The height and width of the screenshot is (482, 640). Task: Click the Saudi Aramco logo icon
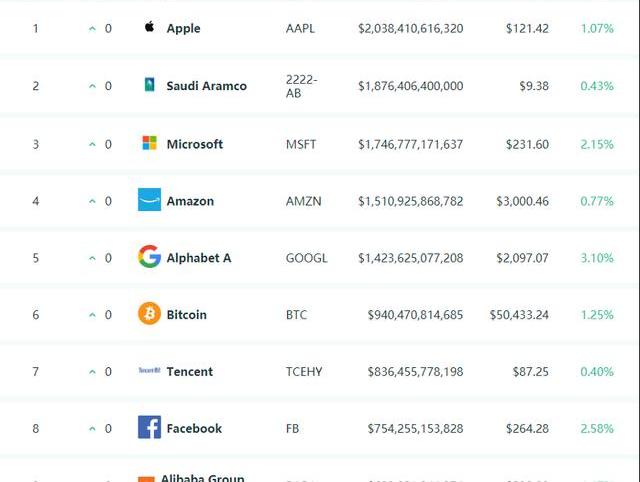point(149,85)
